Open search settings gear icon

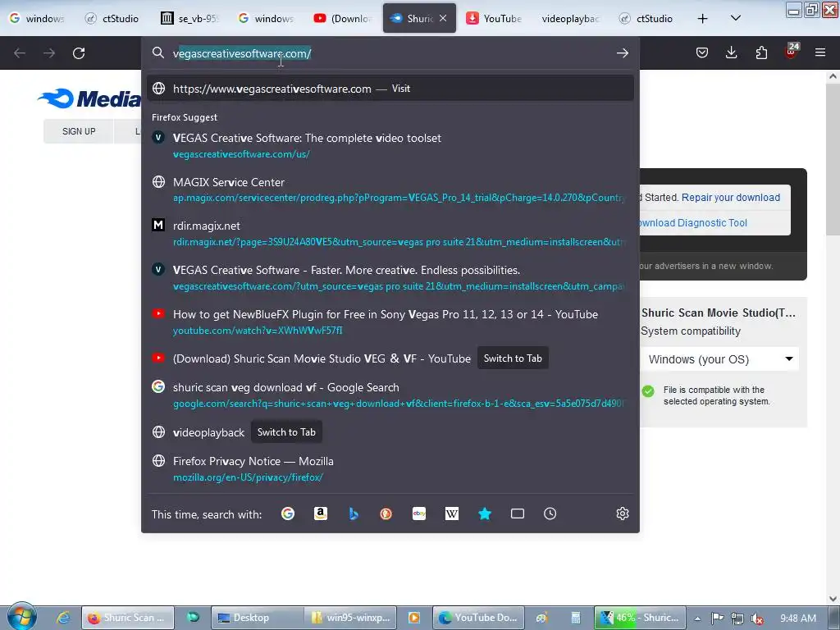click(x=622, y=514)
